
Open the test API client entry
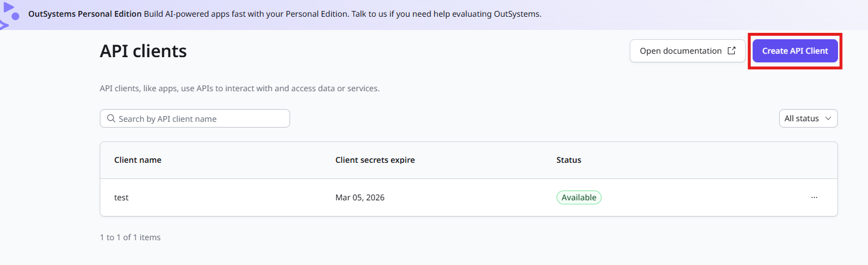121,197
